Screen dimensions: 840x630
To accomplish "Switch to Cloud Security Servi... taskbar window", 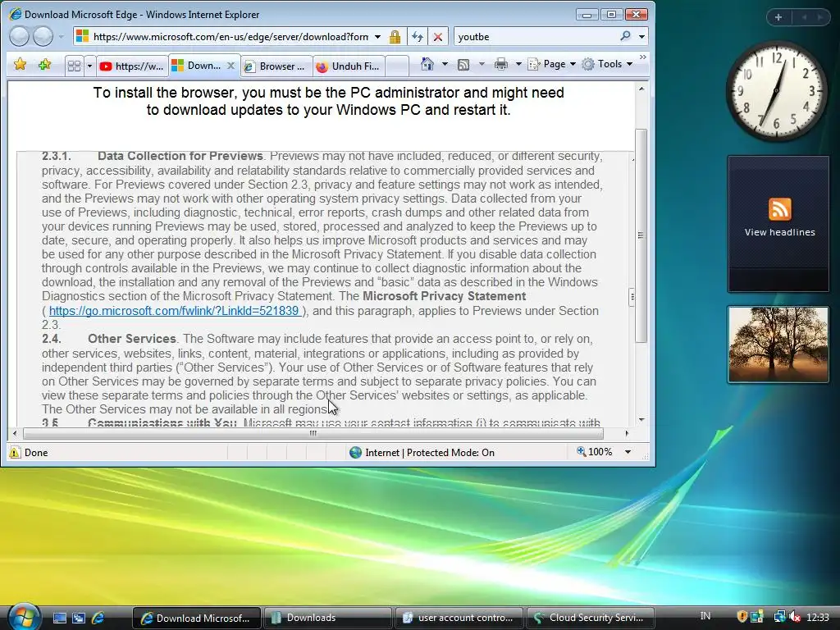I will [x=591, y=618].
